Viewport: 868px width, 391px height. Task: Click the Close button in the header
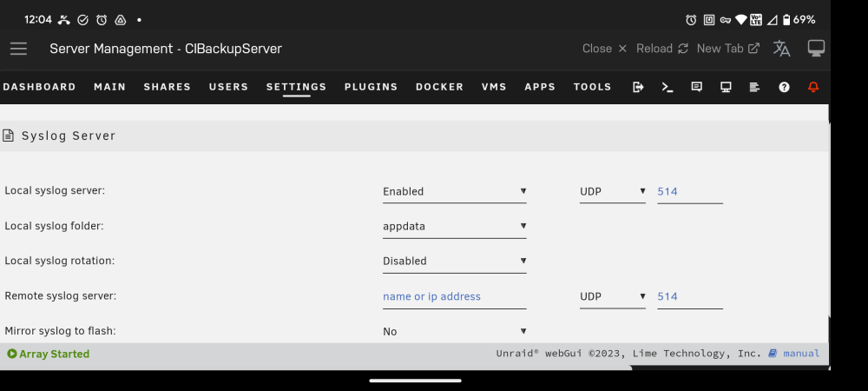pyautogui.click(x=604, y=49)
